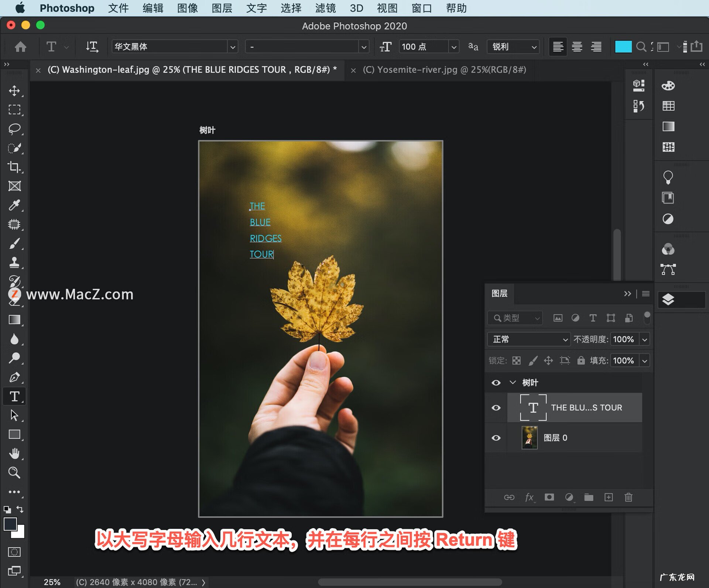Toggle visibility of the THE BLU...S TOUR layer
This screenshot has height=588, width=709.
tap(496, 408)
